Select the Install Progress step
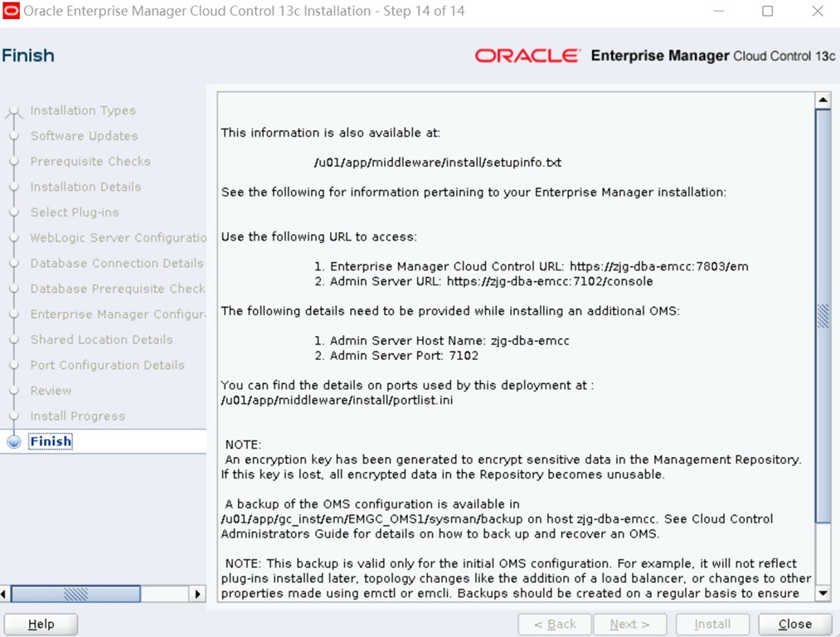The height and width of the screenshot is (637, 840). point(78,416)
